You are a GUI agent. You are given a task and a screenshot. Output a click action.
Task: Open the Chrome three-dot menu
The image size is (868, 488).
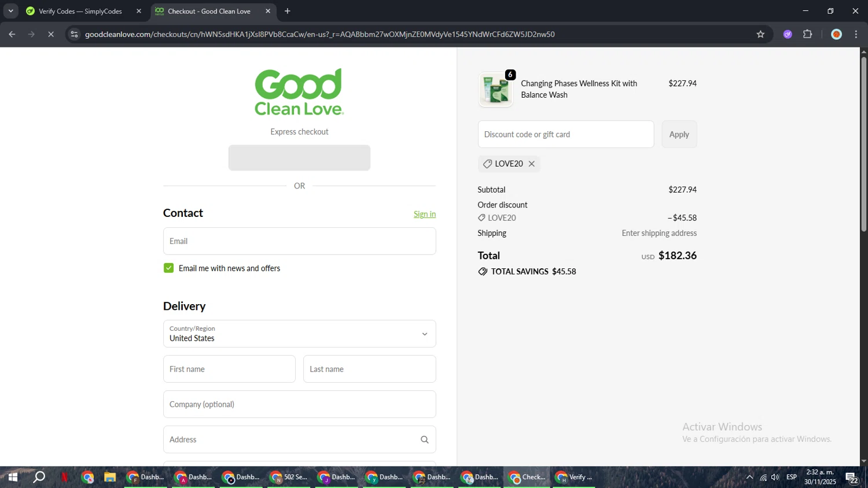(856, 34)
